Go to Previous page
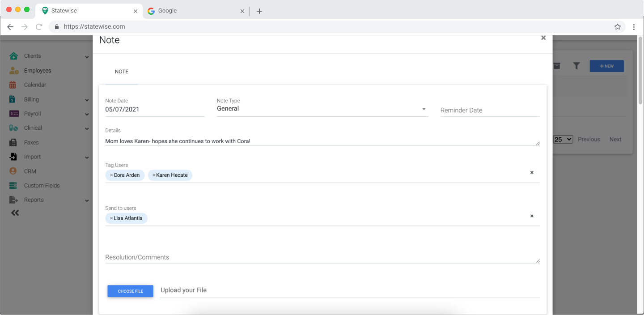The height and width of the screenshot is (315, 644). [x=589, y=139]
